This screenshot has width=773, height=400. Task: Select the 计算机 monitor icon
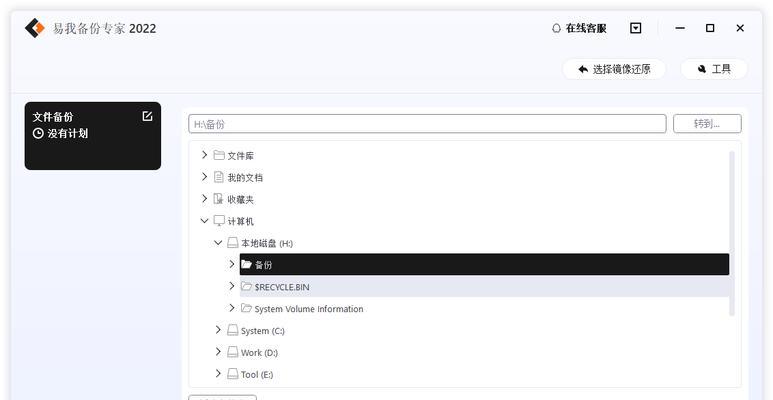(219, 221)
